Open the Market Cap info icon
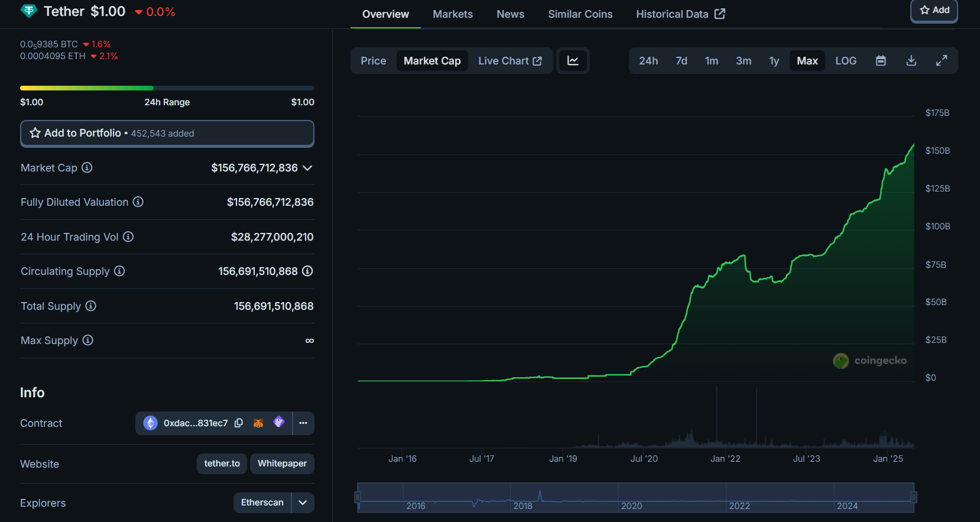 (87, 167)
